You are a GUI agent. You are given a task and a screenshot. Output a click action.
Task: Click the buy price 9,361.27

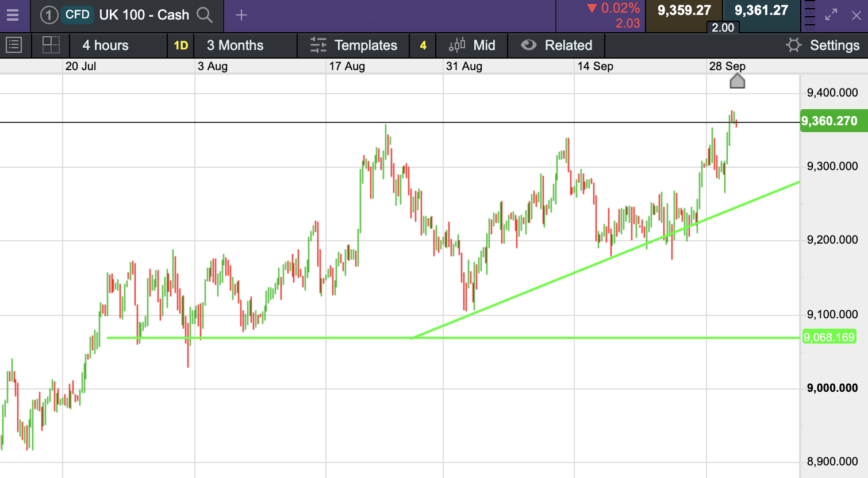(761, 10)
